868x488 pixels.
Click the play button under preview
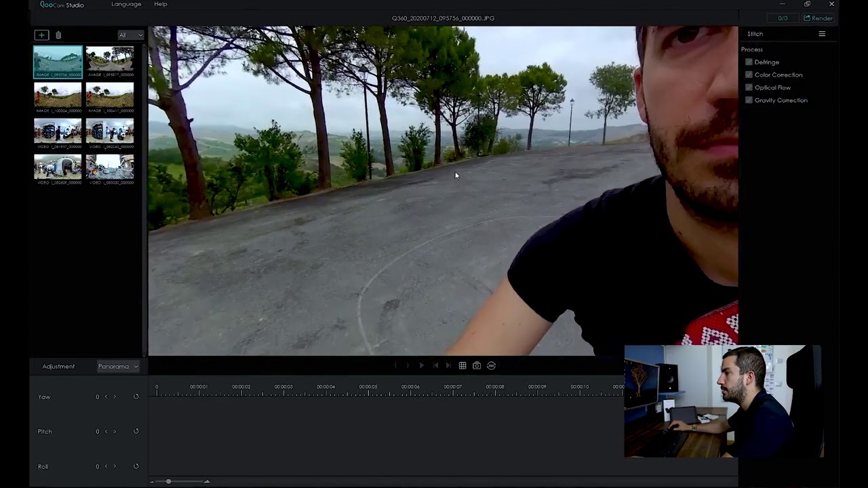click(x=421, y=365)
